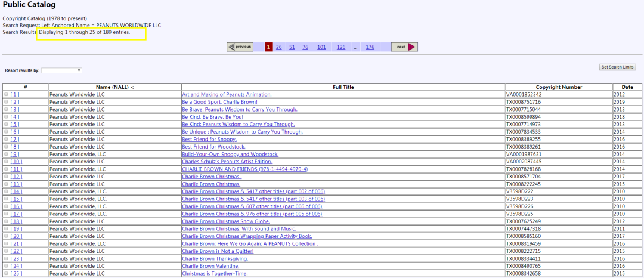Check the box for entry 15
The height and width of the screenshot is (278, 644).
[x=6, y=199]
